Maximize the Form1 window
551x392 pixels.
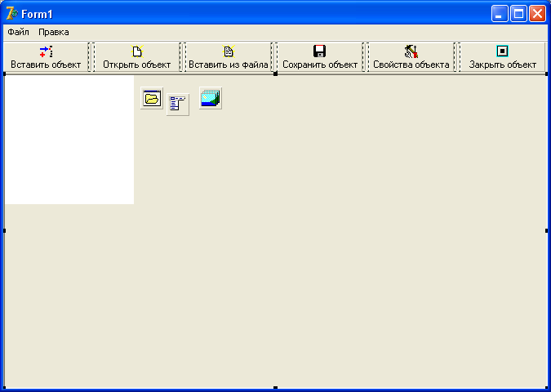[x=518, y=14]
